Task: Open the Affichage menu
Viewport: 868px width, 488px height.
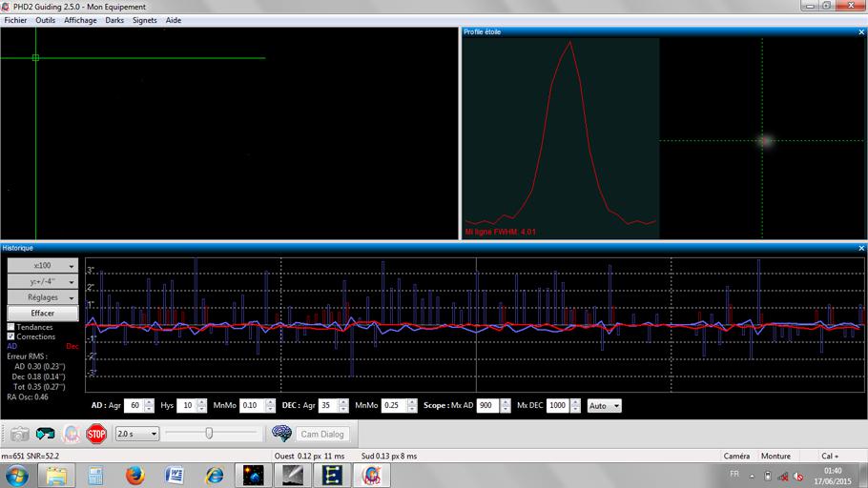Action: click(80, 20)
